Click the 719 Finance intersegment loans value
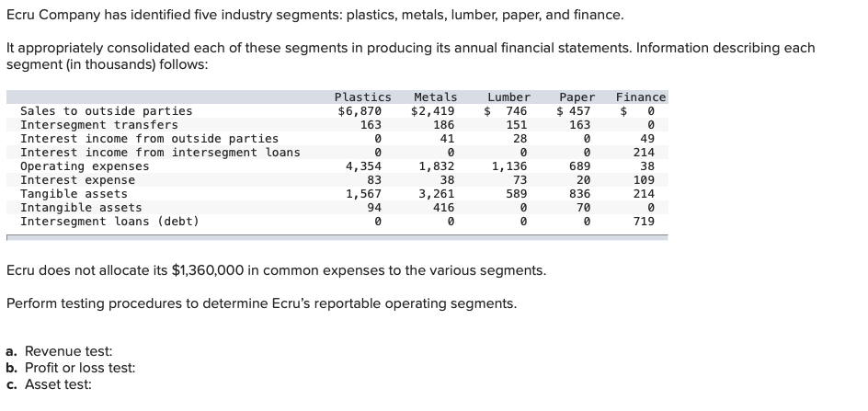 coord(644,222)
